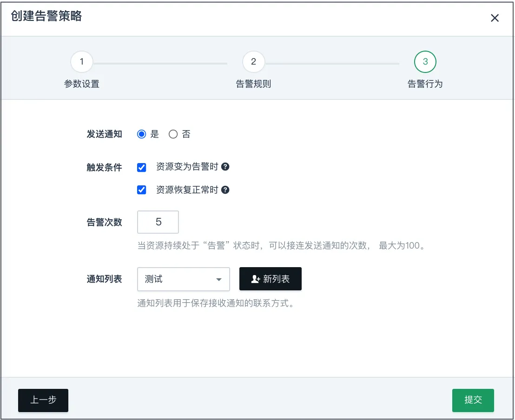Select step 3 告警行为 circle
515x420 pixels.
[425, 62]
